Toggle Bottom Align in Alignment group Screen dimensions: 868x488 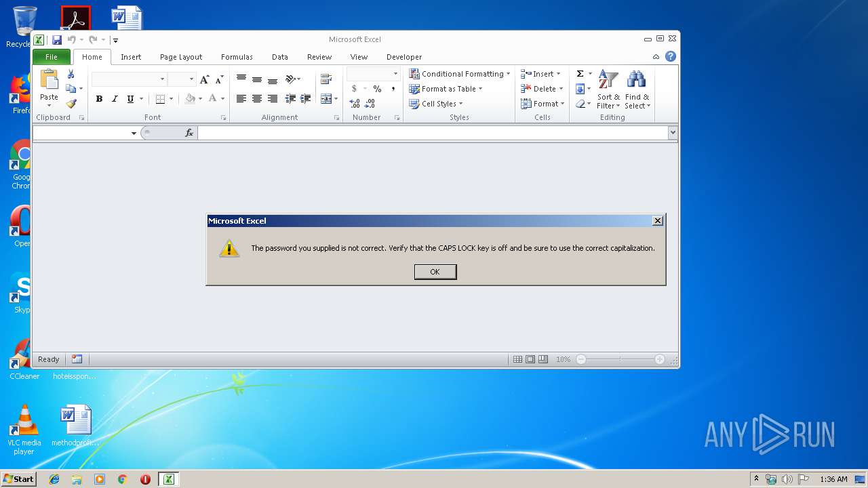pyautogui.click(x=273, y=79)
